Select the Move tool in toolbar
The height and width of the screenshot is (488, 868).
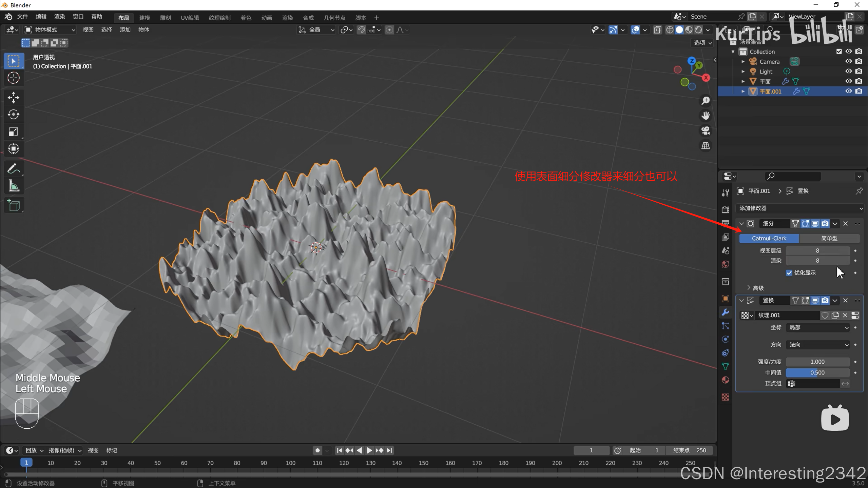click(14, 97)
